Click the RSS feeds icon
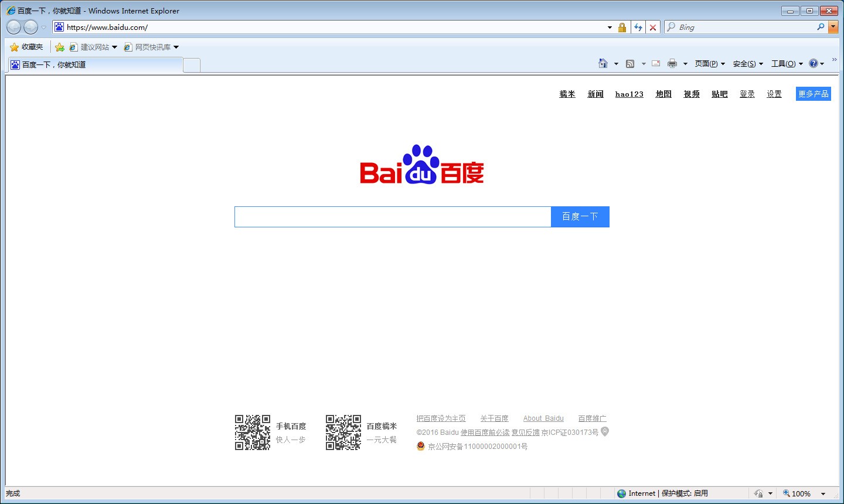Viewport: 844px width, 504px height. point(630,63)
